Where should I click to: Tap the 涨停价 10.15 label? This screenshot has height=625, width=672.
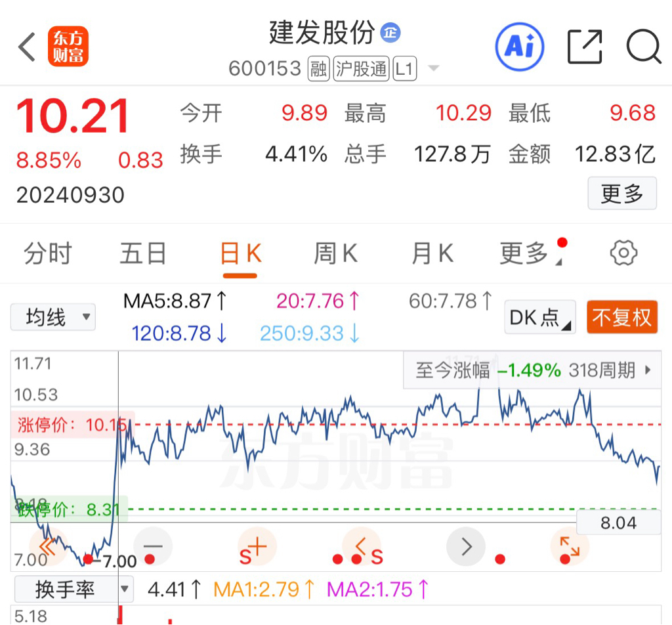click(73, 425)
